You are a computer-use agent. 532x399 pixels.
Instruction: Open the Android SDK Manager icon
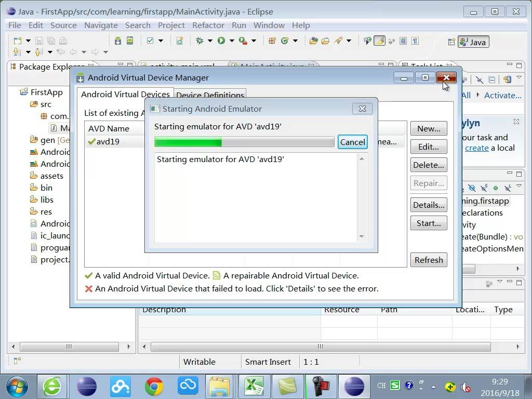[x=118, y=41]
